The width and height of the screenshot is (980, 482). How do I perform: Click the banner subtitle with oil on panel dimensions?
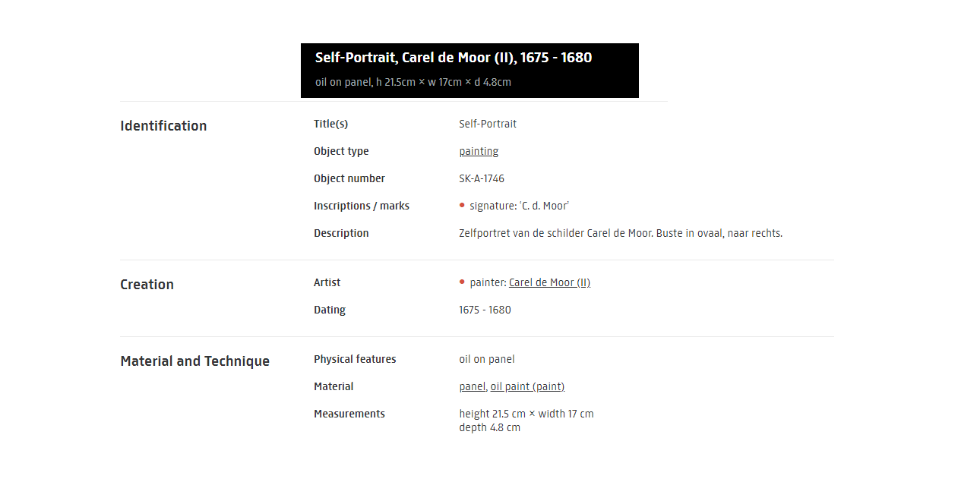point(413,82)
